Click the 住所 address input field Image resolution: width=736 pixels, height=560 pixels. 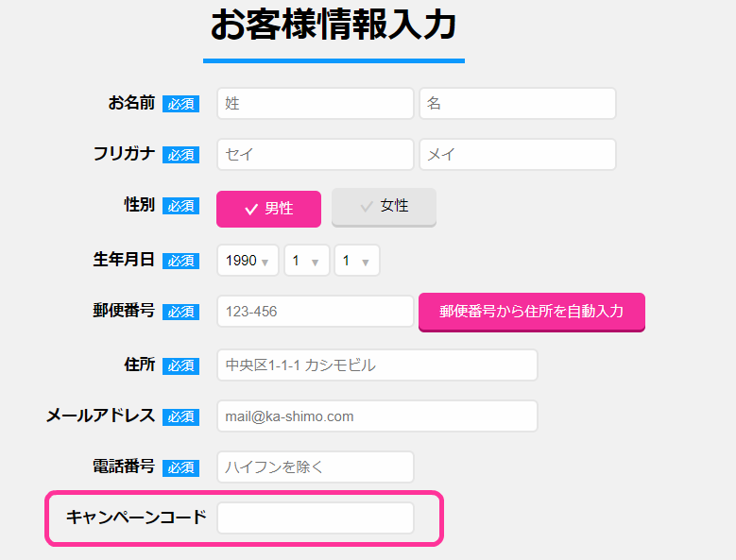click(377, 365)
